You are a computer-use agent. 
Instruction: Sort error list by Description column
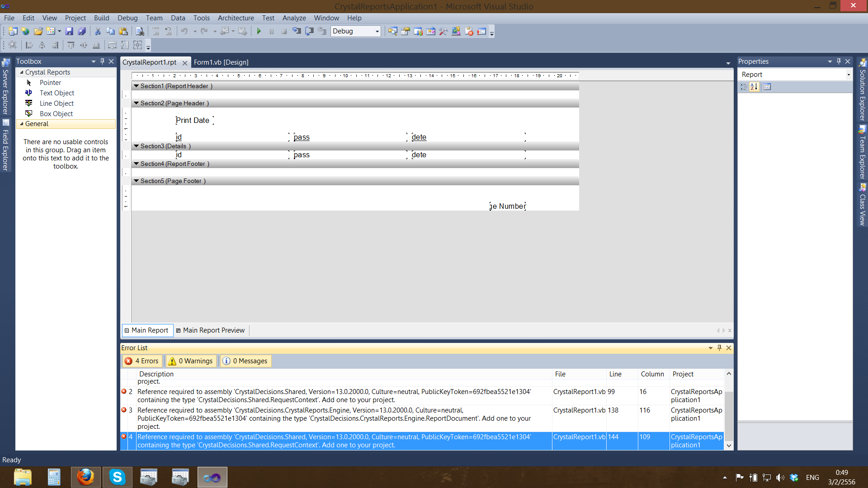pyautogui.click(x=344, y=374)
